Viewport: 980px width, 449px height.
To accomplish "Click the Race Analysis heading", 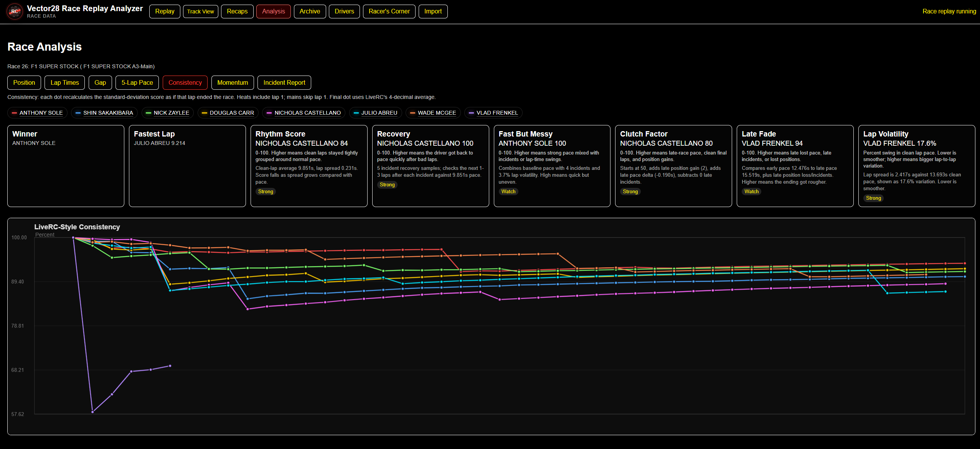I will (x=45, y=47).
